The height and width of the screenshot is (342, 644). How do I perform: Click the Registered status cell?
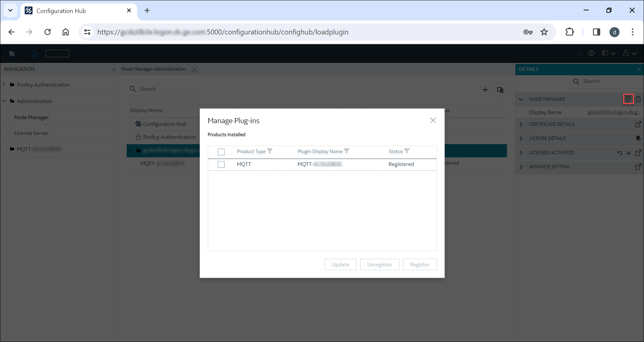[401, 164]
